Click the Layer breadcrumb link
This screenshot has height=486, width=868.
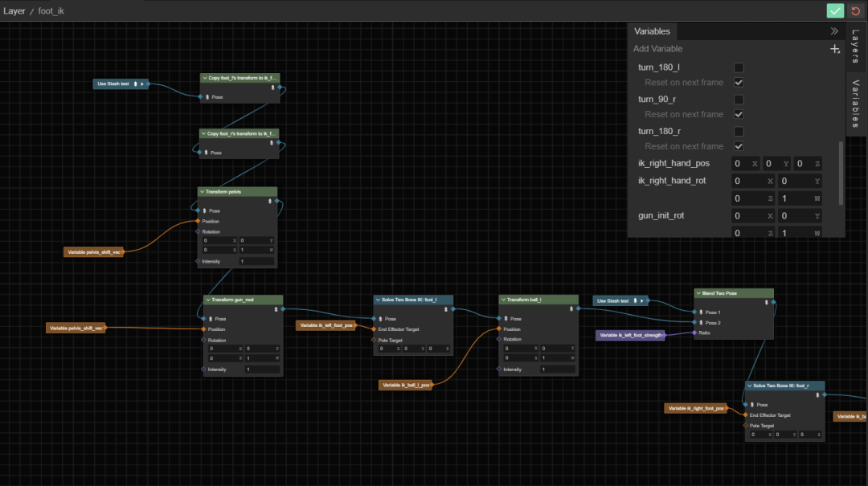tap(14, 11)
